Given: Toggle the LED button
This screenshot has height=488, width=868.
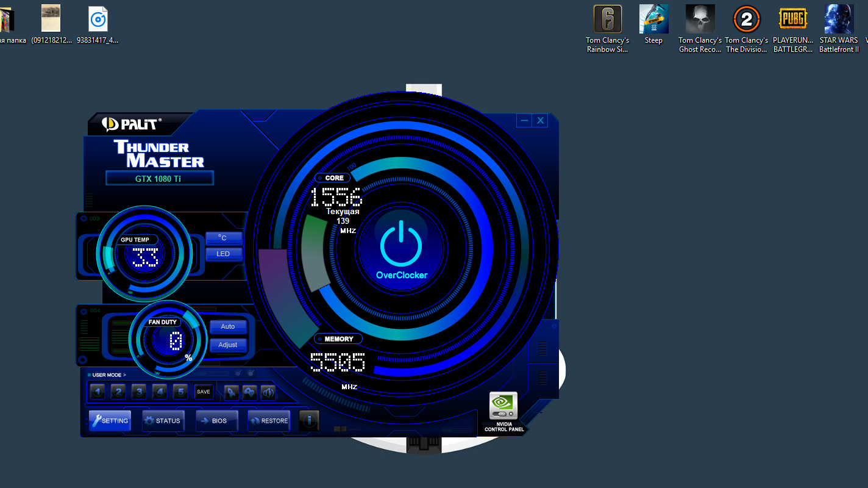Looking at the screenshot, I should pyautogui.click(x=224, y=254).
